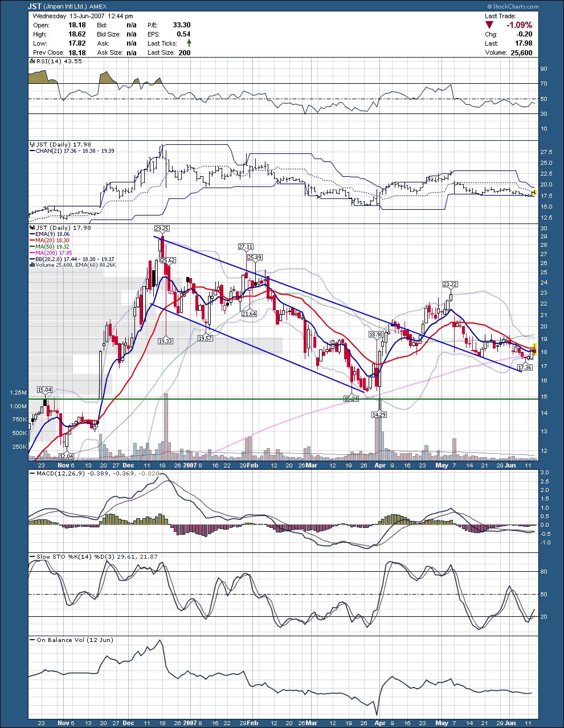Click the 29.25 peak price label
This screenshot has height=728, width=564.
pos(162,227)
